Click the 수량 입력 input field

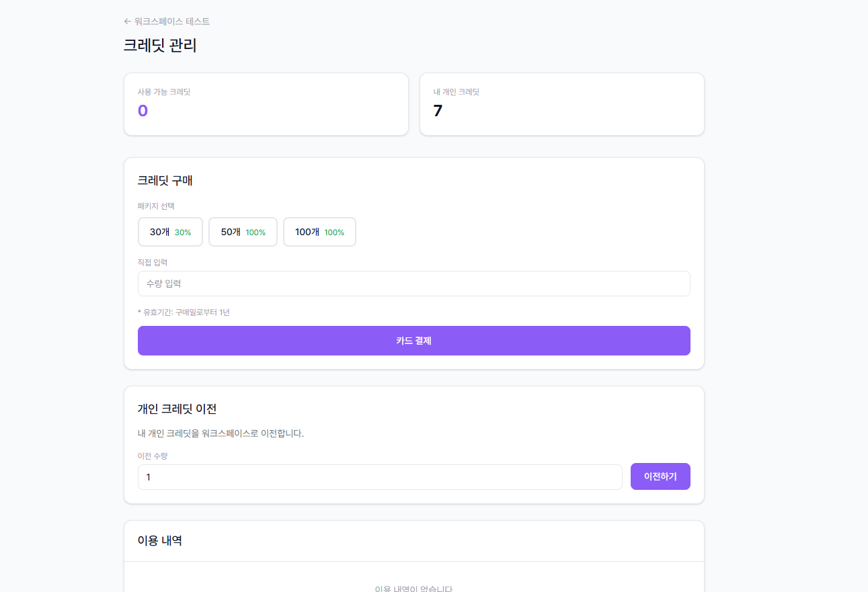pyautogui.click(x=413, y=284)
